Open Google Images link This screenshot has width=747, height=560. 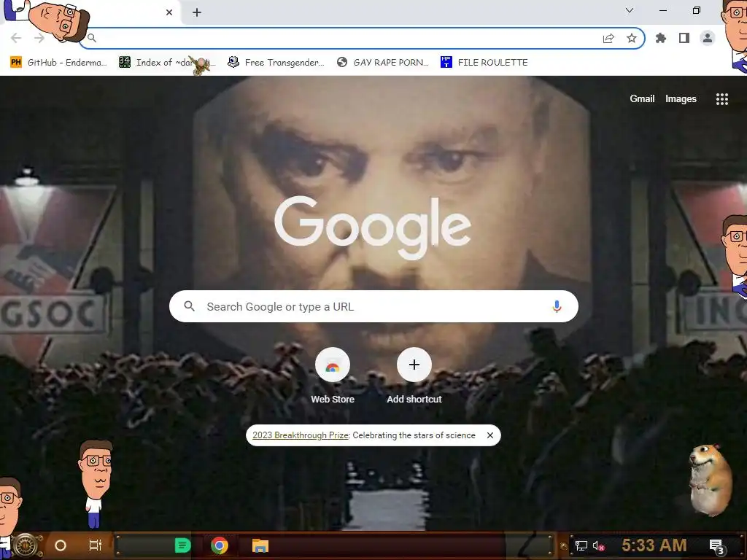tap(681, 98)
